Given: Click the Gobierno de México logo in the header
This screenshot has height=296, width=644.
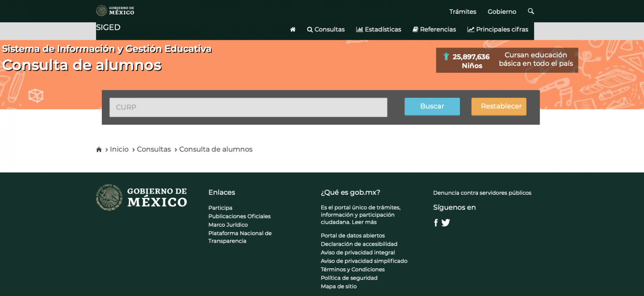Looking at the screenshot, I should 115,10.
